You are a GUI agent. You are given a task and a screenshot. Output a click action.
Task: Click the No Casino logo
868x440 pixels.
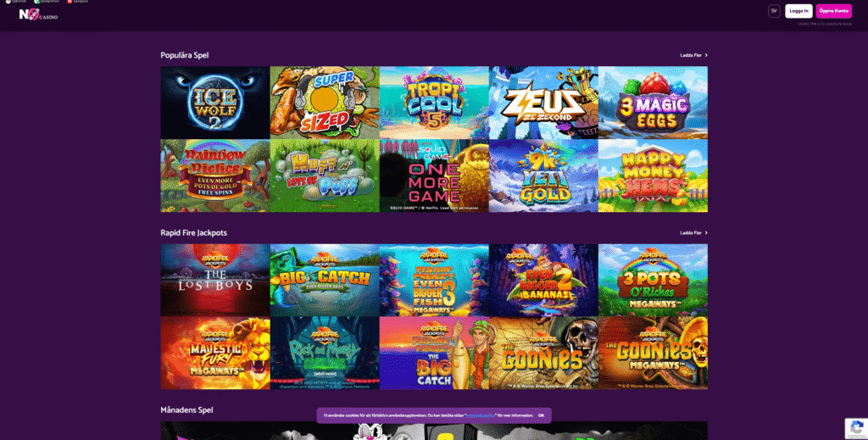tap(38, 14)
